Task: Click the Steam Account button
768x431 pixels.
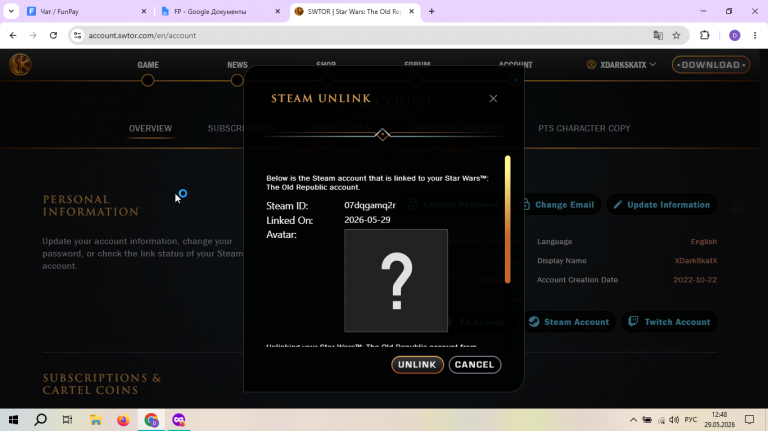Action: pos(569,322)
